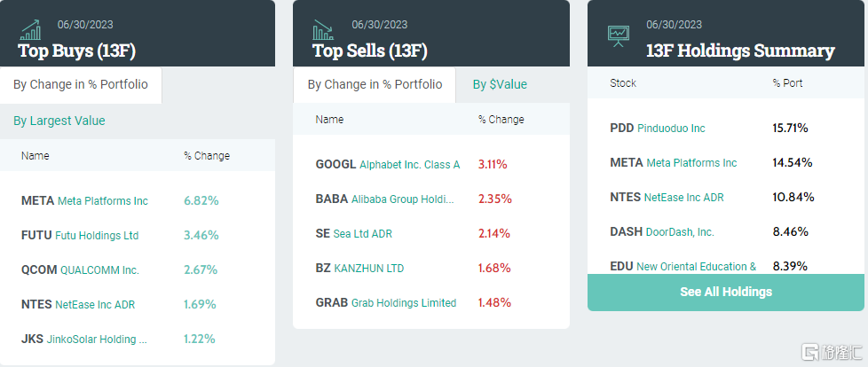Open BABA Alibaba Group Holding link
868x367 pixels.
[384, 199]
